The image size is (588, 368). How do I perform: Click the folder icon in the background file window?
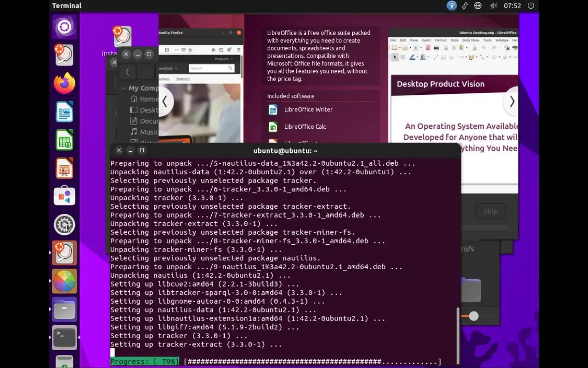tap(470, 290)
